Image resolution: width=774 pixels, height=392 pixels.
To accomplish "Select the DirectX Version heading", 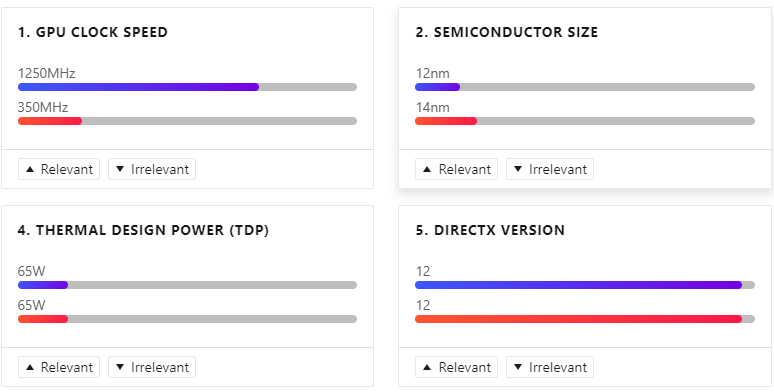I will coord(490,231).
